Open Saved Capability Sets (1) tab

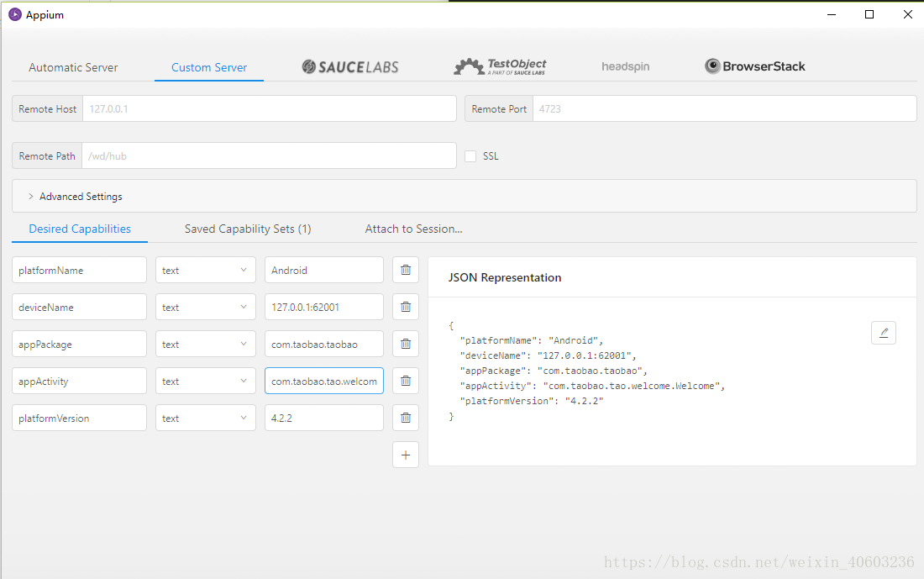(248, 229)
